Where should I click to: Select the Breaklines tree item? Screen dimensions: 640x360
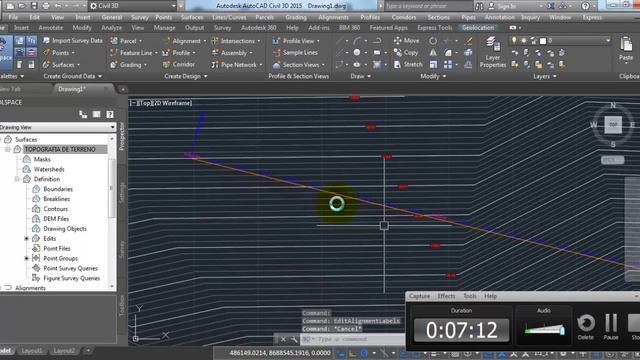tap(56, 199)
